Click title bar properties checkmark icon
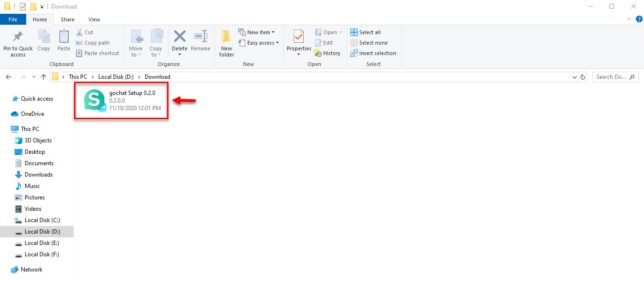 tap(23, 7)
